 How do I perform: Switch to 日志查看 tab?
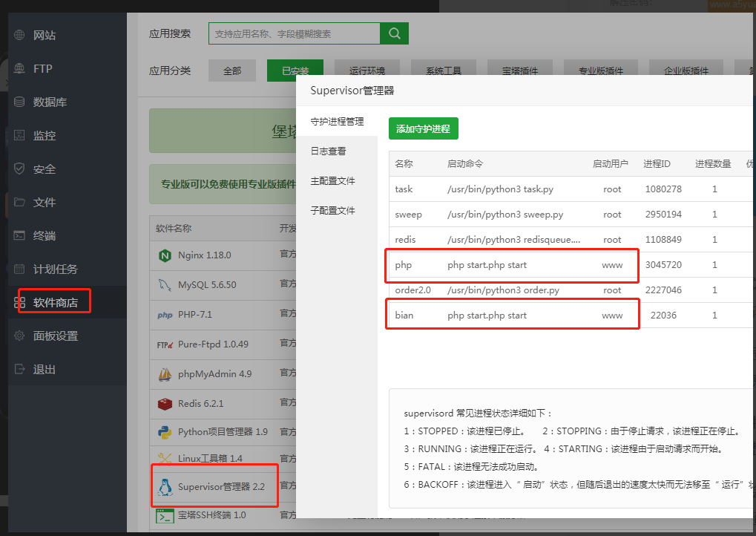click(x=328, y=151)
